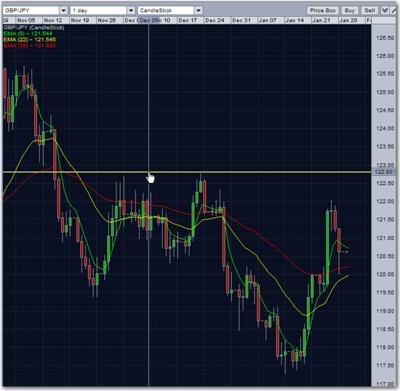
Task: Click the checkmark icon next to Sell
Action: pos(385,10)
